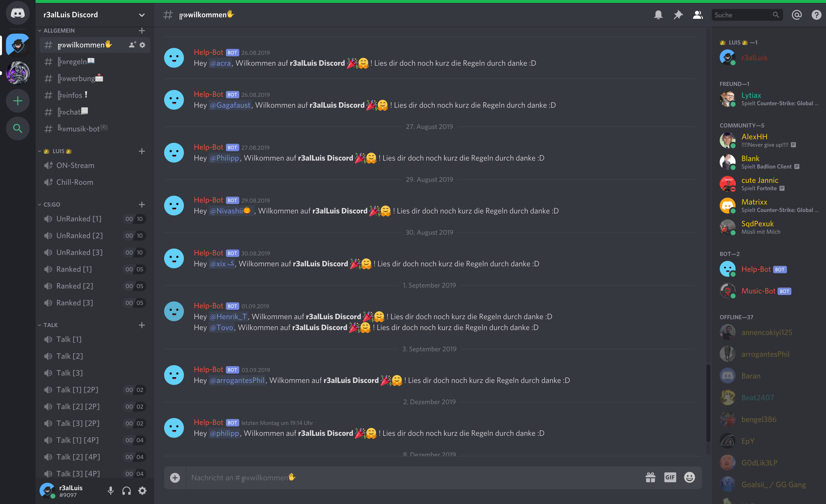Open Discord help
Viewport: 826px width, 504px height.
tap(816, 15)
